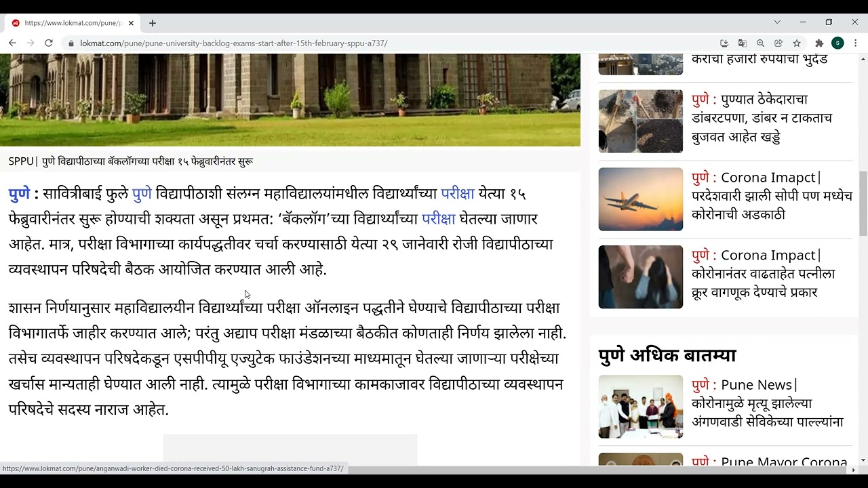Click the address bar URL
Viewport: 868px width, 488px height.
[x=233, y=43]
